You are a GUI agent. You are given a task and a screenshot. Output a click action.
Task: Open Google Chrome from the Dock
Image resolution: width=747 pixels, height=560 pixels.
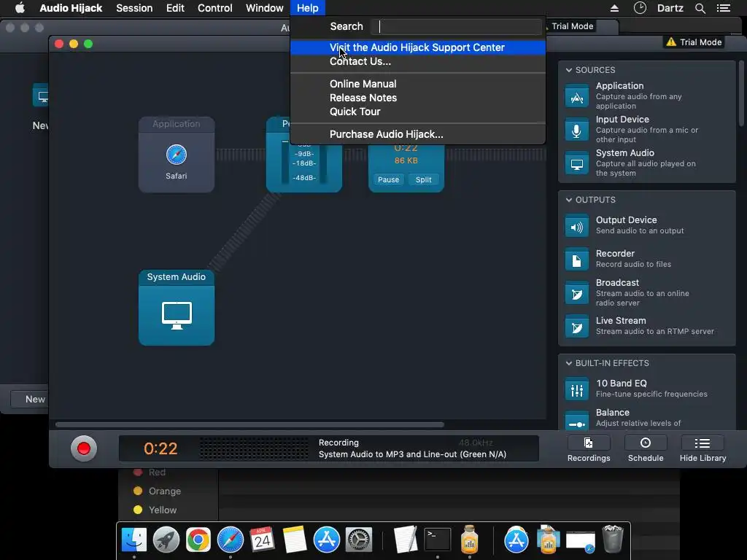pyautogui.click(x=198, y=540)
